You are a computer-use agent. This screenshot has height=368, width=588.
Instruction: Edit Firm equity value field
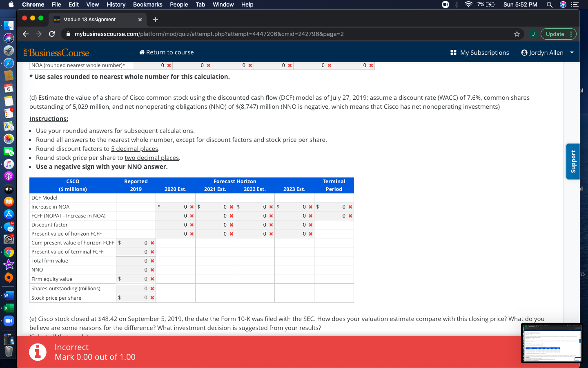tap(136, 279)
